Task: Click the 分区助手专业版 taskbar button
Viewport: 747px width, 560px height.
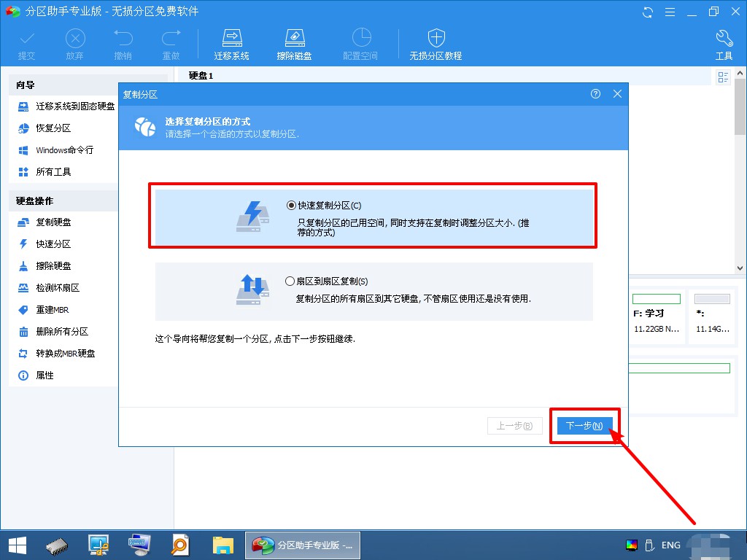Action: (303, 545)
